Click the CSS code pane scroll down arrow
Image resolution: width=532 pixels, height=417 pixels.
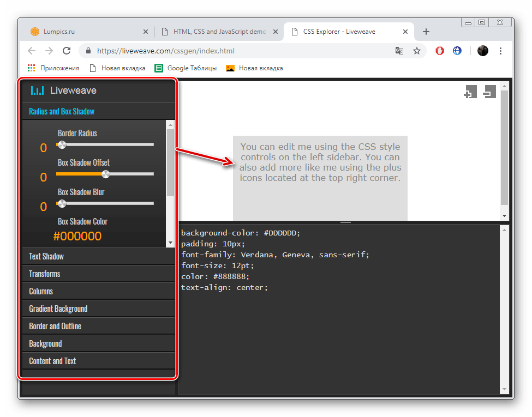pos(505,389)
